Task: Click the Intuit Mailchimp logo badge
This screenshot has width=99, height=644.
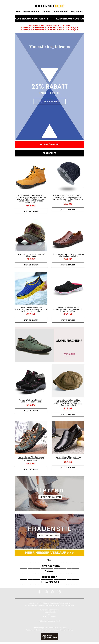Action: pyautogui.click(x=49, y=637)
